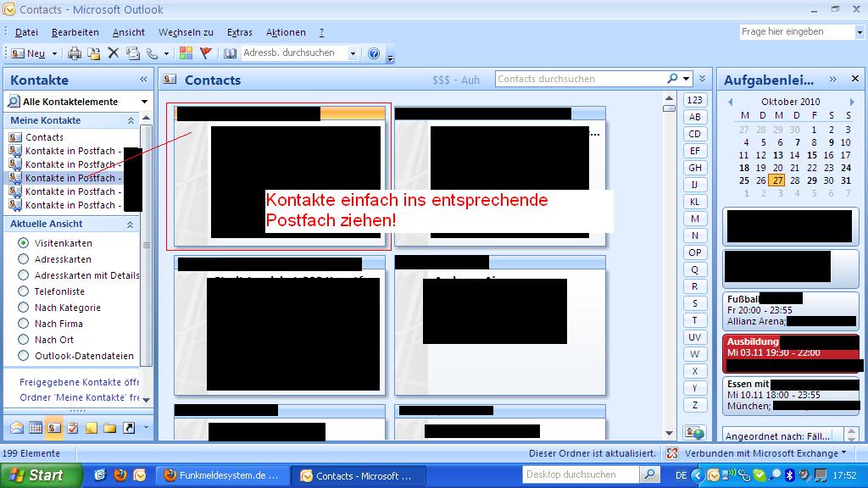Click in the Contacts durchsuchen field

(580, 79)
